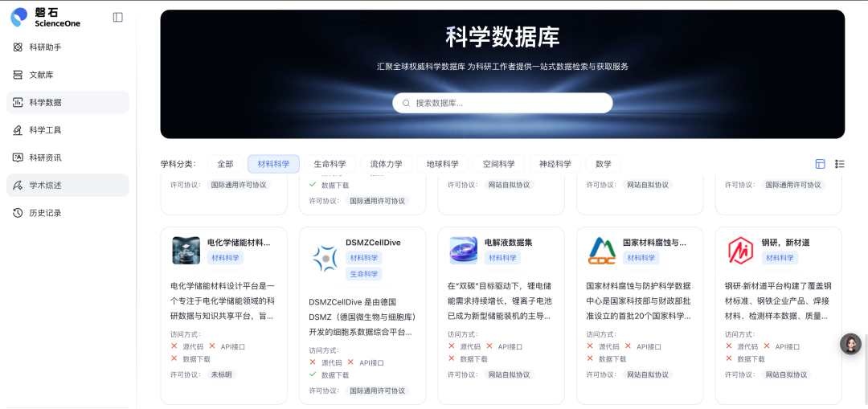Filter databases by 流体力学
868x409 pixels.
(386, 164)
